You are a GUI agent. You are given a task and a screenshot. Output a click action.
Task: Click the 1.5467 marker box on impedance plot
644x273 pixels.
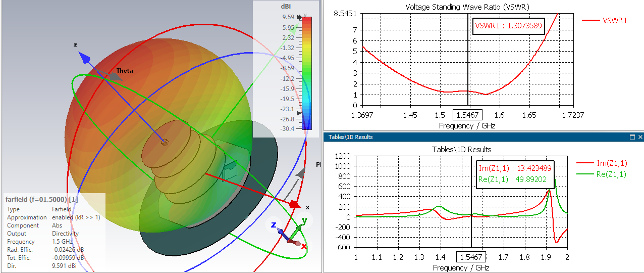click(x=471, y=257)
